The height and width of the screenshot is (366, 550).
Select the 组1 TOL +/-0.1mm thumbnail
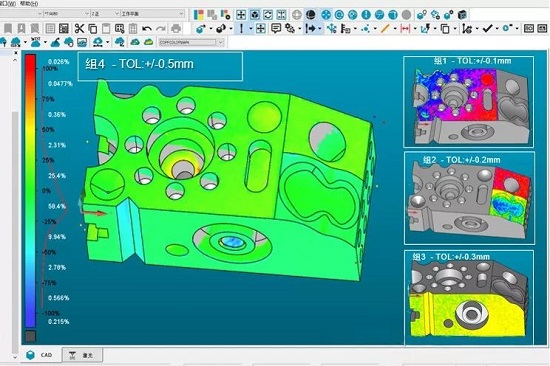pos(469,101)
